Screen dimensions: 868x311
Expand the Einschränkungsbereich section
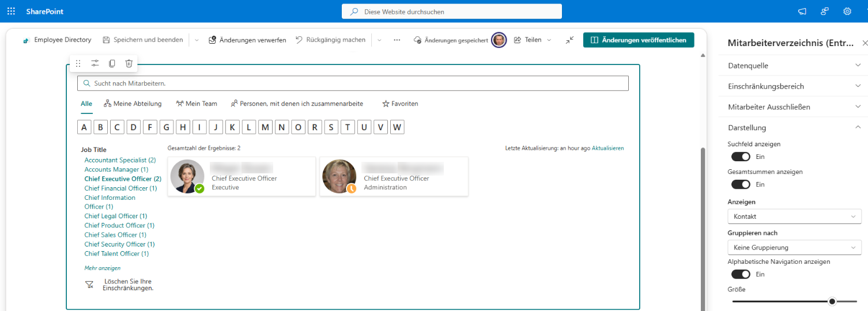point(793,86)
